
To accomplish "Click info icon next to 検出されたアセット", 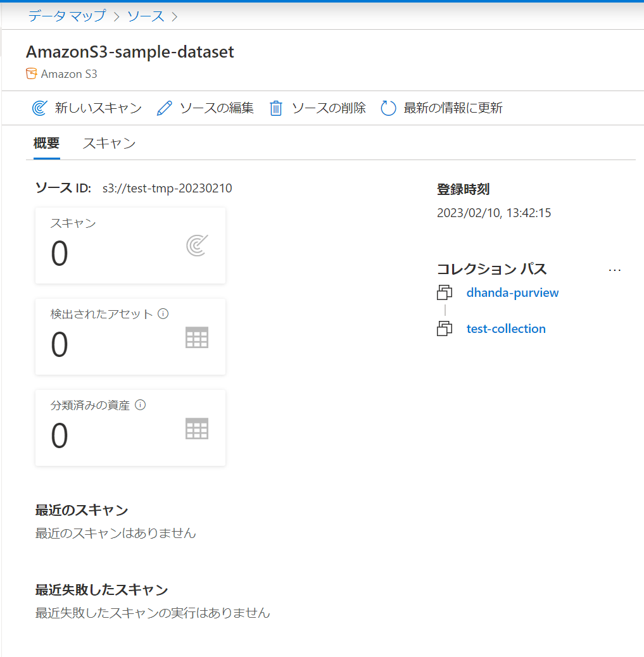I will click(x=163, y=313).
